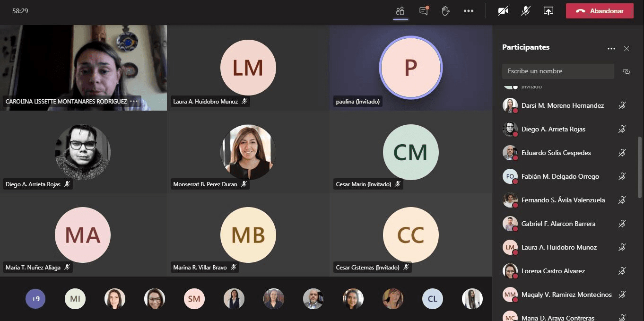Open more actions menu in top toolbar
Image resolution: width=644 pixels, height=321 pixels.
469,11
